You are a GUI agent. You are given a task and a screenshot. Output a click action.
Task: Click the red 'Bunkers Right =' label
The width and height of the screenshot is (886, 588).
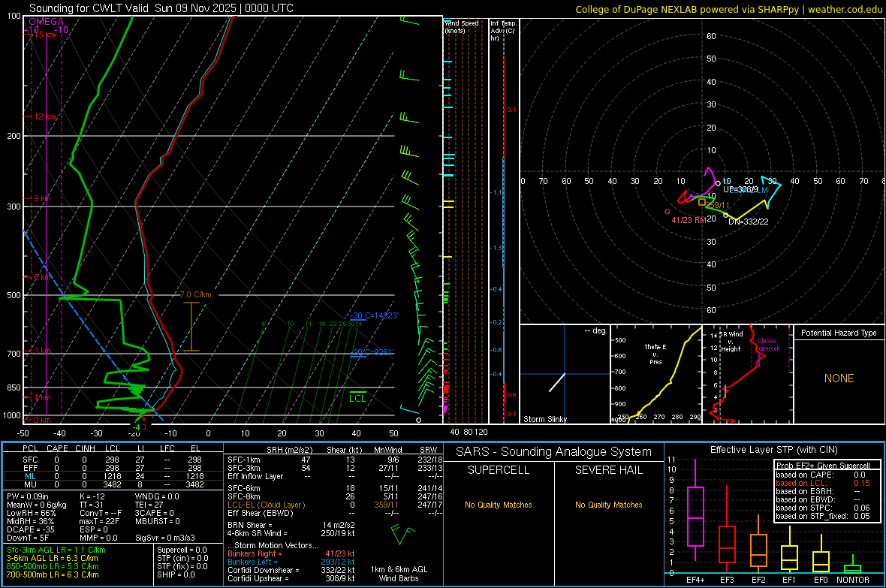255,553
